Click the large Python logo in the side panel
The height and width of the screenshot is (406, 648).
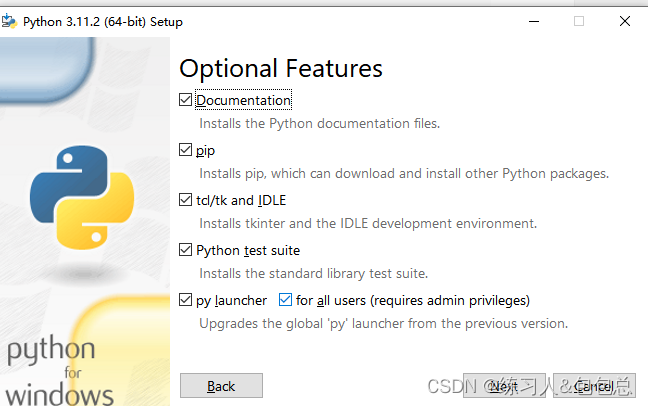click(82, 197)
